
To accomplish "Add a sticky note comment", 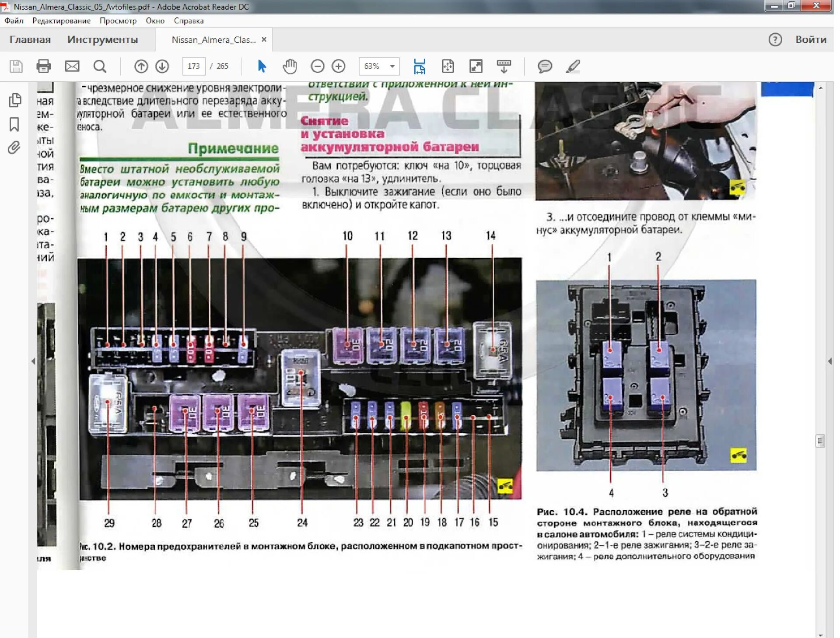I will coord(545,67).
